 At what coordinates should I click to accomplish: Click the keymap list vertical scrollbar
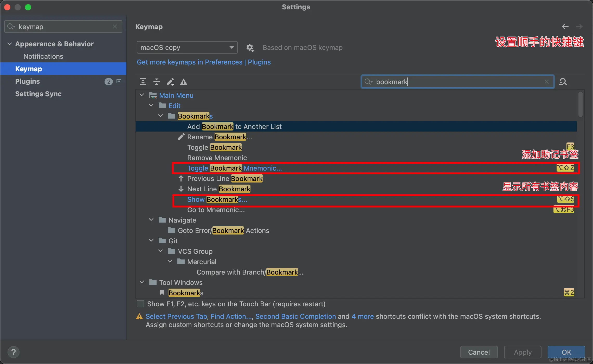click(580, 104)
